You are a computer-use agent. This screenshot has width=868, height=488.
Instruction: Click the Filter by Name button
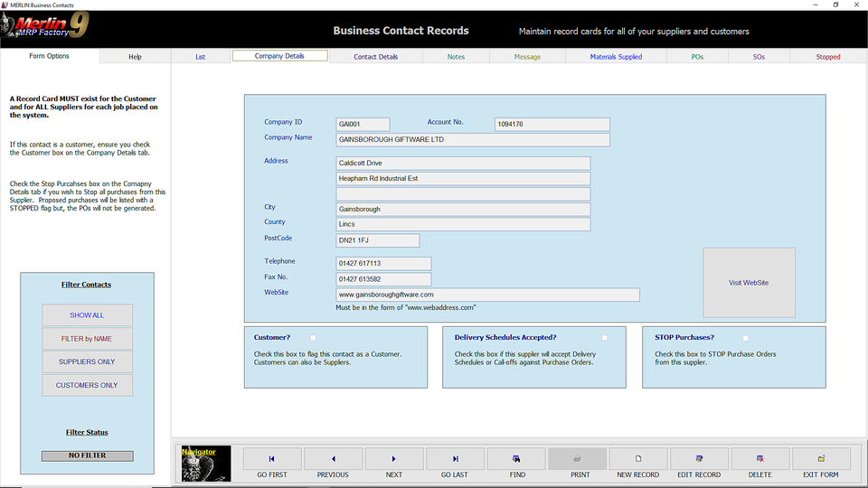[x=87, y=339]
